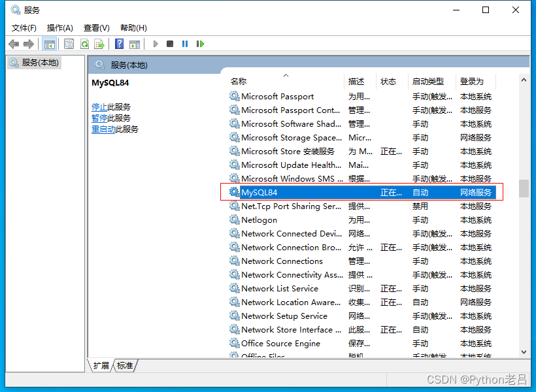Viewport: 536px width, 392px height.
Task: Open Help from the toolbar question mark icon
Action: [x=120, y=44]
